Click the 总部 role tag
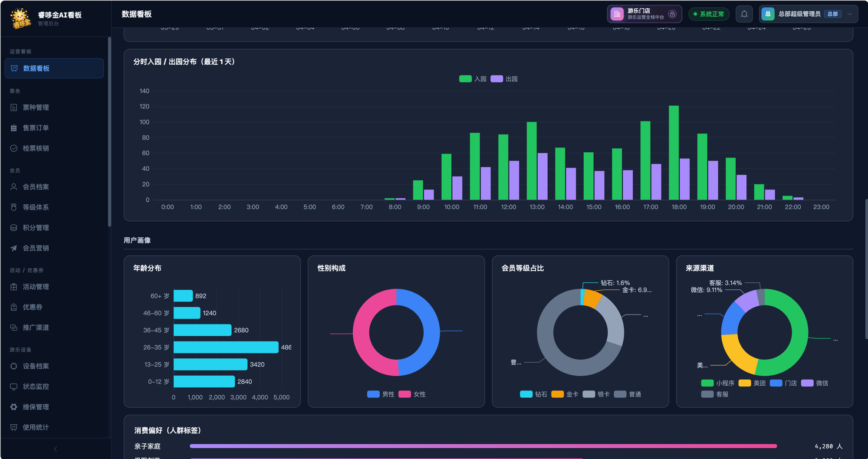Image resolution: width=868 pixels, height=459 pixels. (x=832, y=14)
